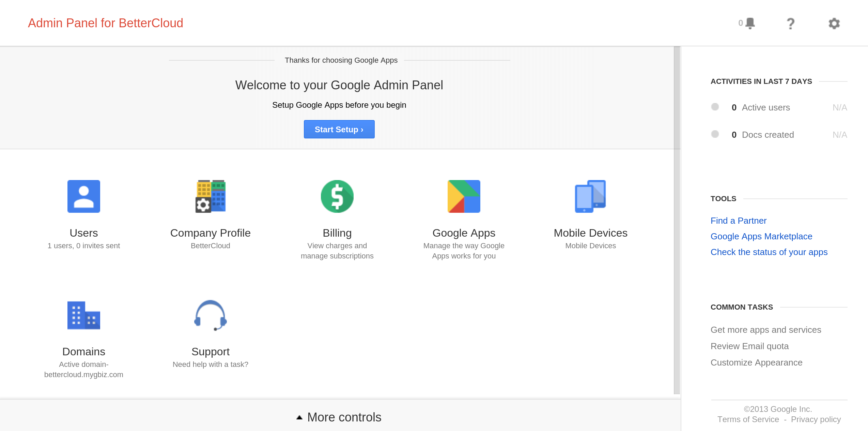The width and height of the screenshot is (868, 431).
Task: Click Admin Panel for BetterCloud title
Action: pos(106,23)
